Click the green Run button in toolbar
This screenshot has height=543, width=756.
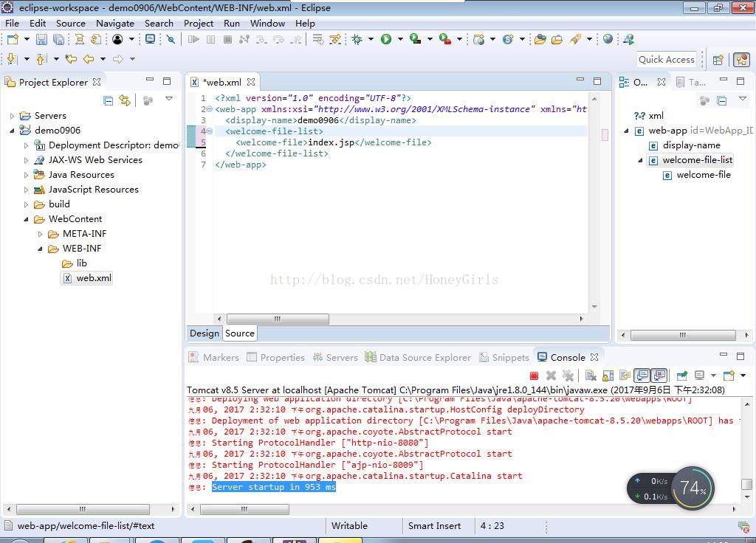(x=385, y=39)
